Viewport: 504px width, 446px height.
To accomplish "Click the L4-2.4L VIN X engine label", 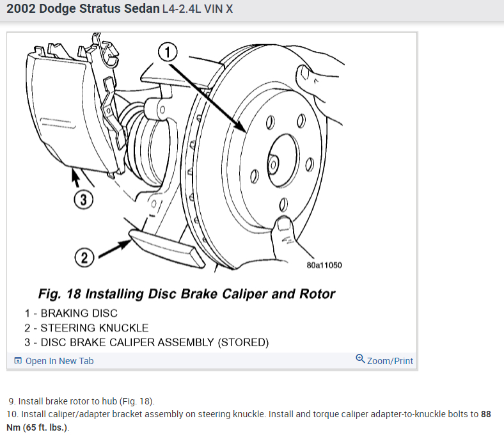I will (x=198, y=9).
